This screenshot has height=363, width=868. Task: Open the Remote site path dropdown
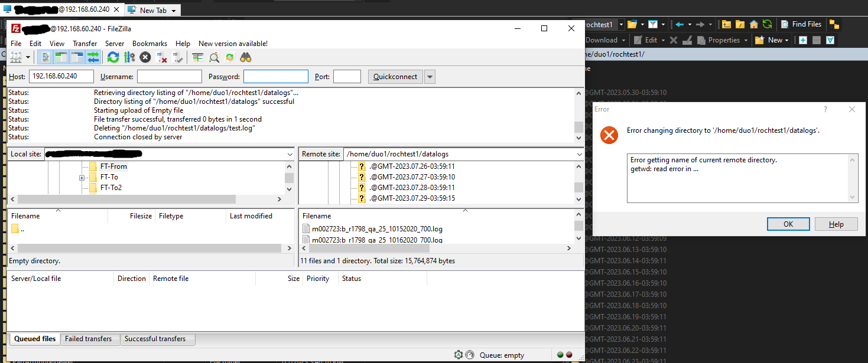pyautogui.click(x=578, y=154)
